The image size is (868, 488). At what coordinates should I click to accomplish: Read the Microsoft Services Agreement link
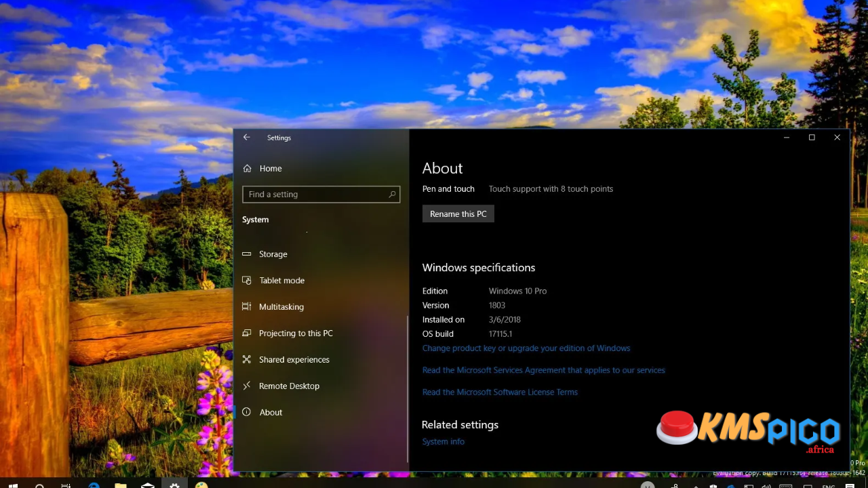(544, 370)
